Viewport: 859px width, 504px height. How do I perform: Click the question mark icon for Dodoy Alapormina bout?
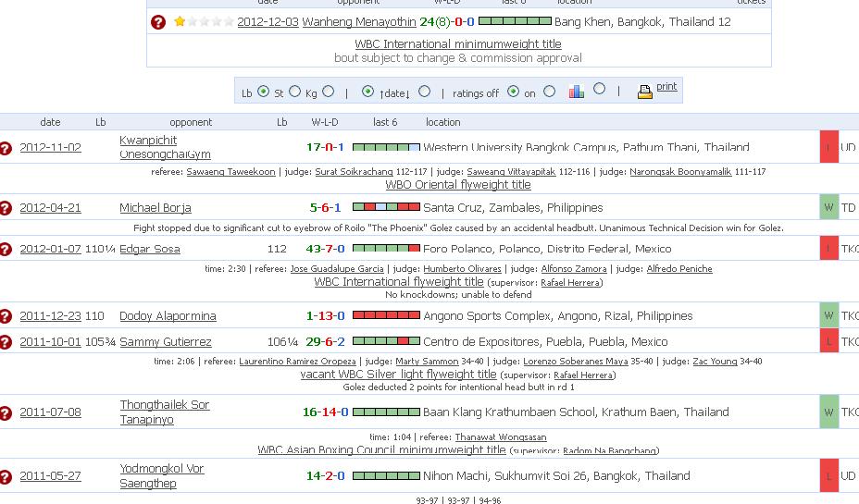pos(6,316)
